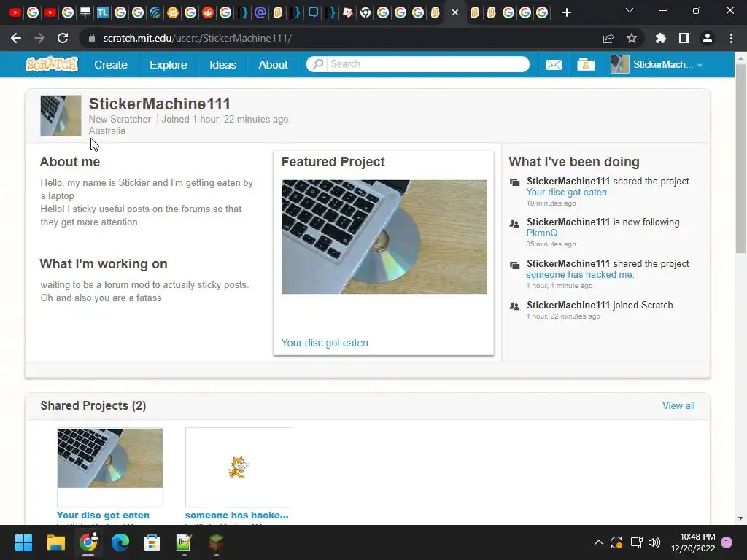Open the featured project image
The width and height of the screenshot is (747, 560).
(x=384, y=237)
